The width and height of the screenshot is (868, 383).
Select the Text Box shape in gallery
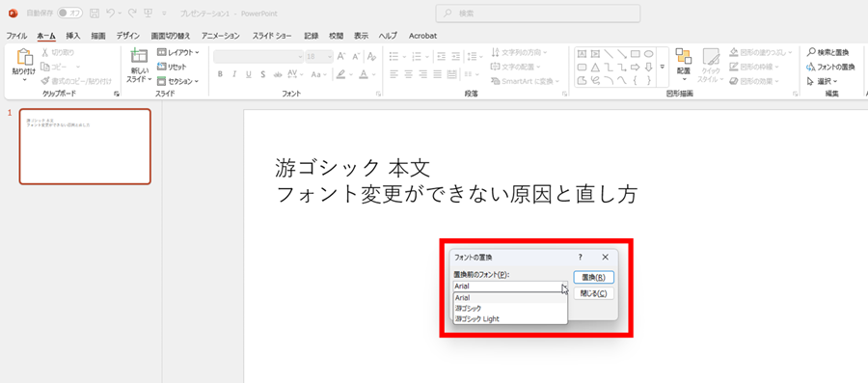click(x=583, y=54)
